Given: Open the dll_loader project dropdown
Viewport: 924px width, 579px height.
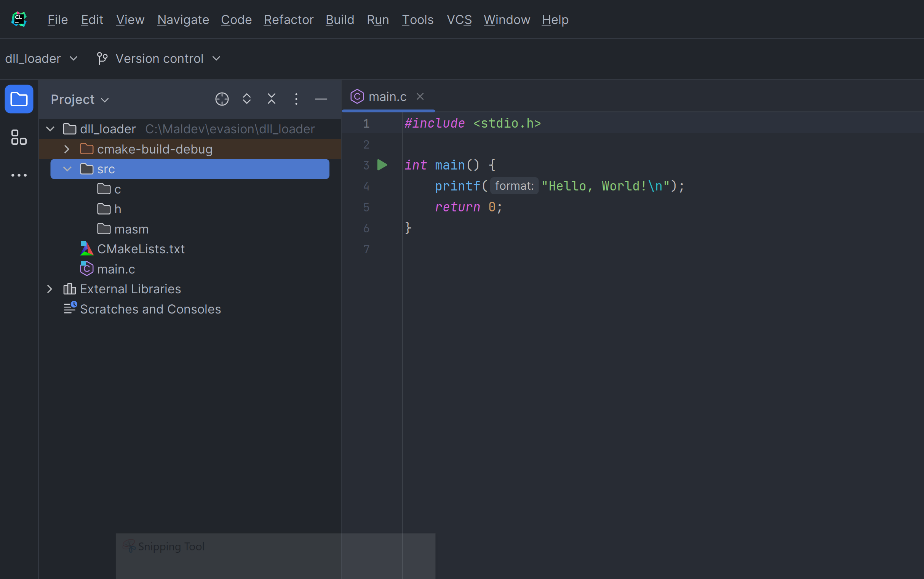Looking at the screenshot, I should tap(41, 59).
